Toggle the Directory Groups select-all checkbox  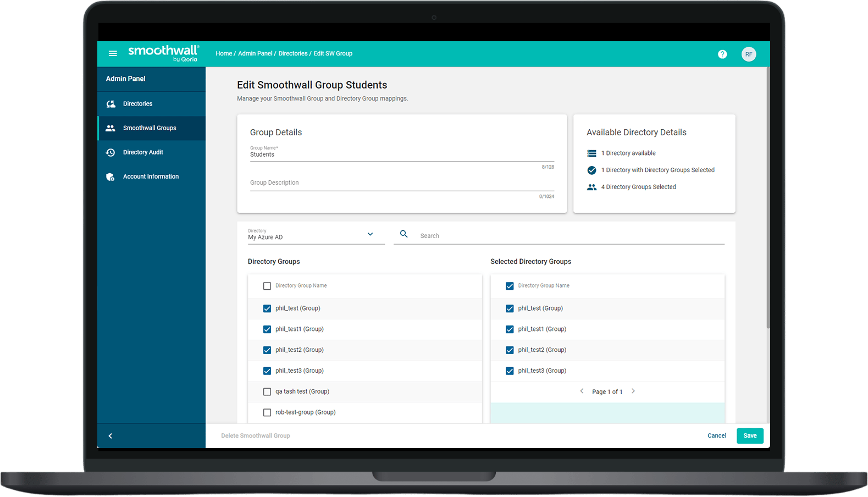267,286
